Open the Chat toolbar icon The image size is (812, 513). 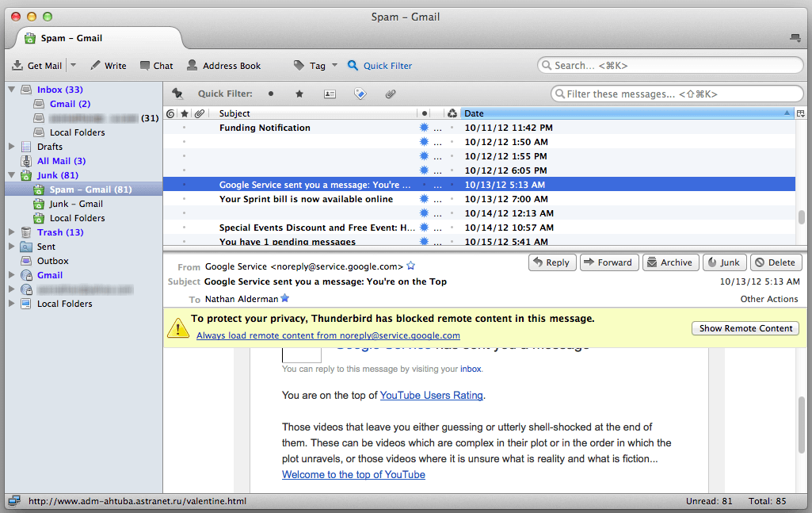(x=145, y=66)
